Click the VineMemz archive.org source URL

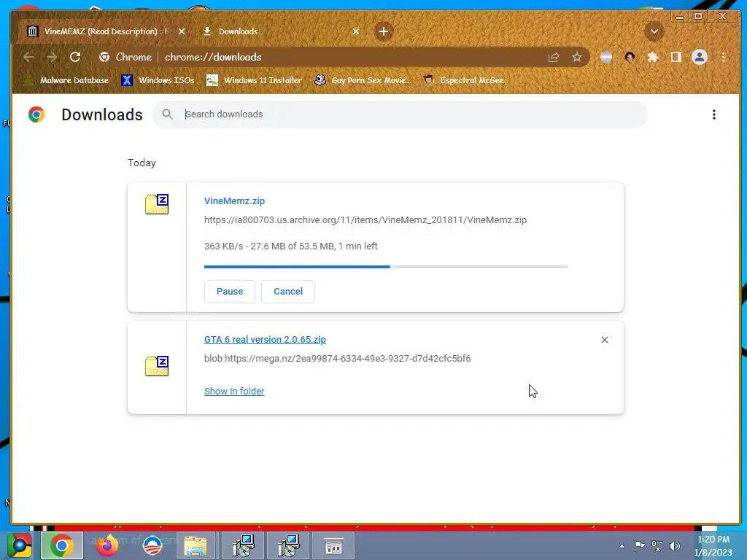point(365,220)
